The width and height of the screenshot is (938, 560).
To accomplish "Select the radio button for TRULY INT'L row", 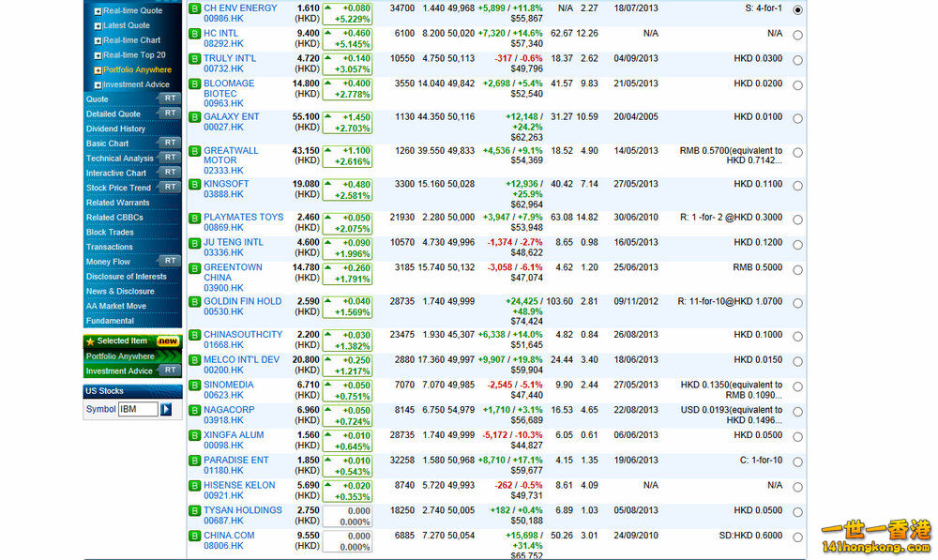I will click(x=797, y=60).
